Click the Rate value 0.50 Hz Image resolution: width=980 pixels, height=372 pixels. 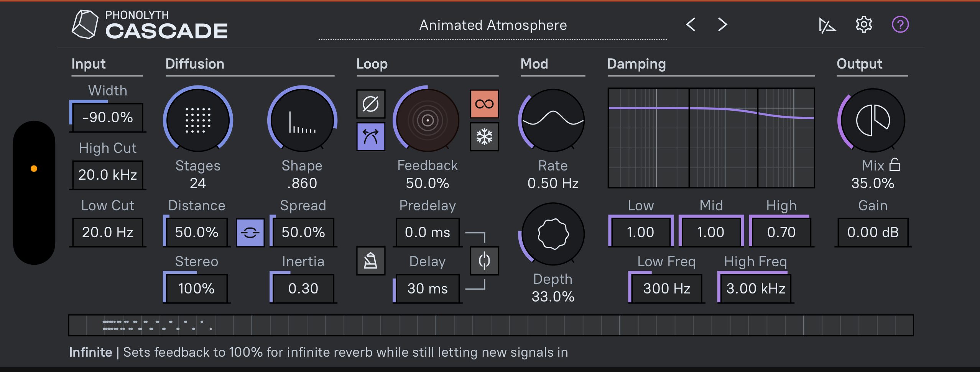553,183
